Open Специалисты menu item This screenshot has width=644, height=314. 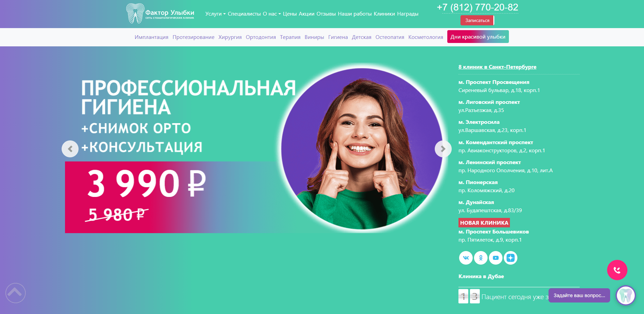point(244,14)
